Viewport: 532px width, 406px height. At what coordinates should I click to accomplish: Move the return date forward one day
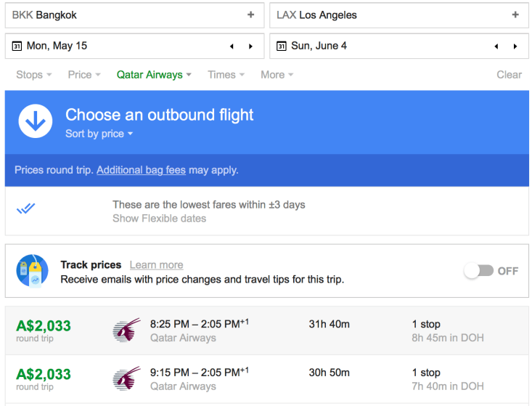click(515, 46)
